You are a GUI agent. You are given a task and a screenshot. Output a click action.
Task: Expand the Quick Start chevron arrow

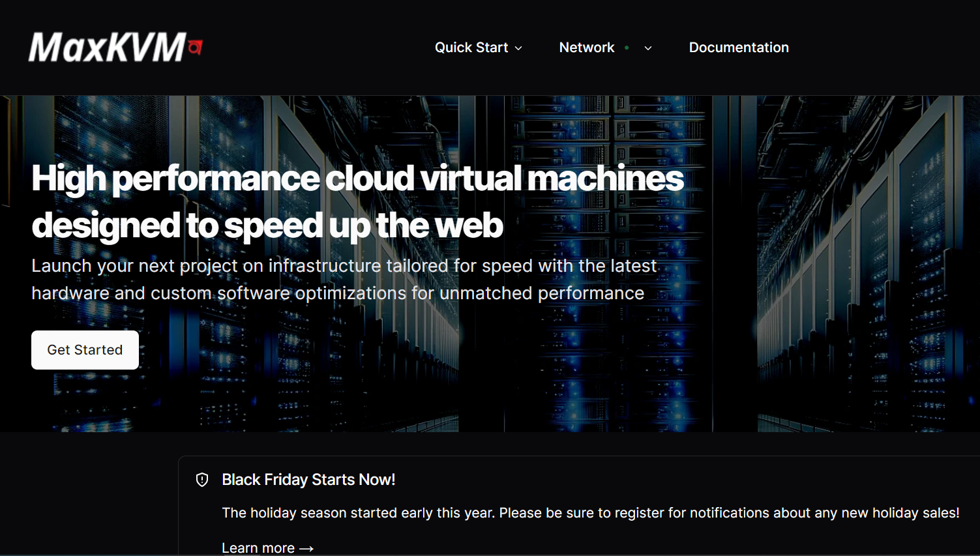[518, 48]
